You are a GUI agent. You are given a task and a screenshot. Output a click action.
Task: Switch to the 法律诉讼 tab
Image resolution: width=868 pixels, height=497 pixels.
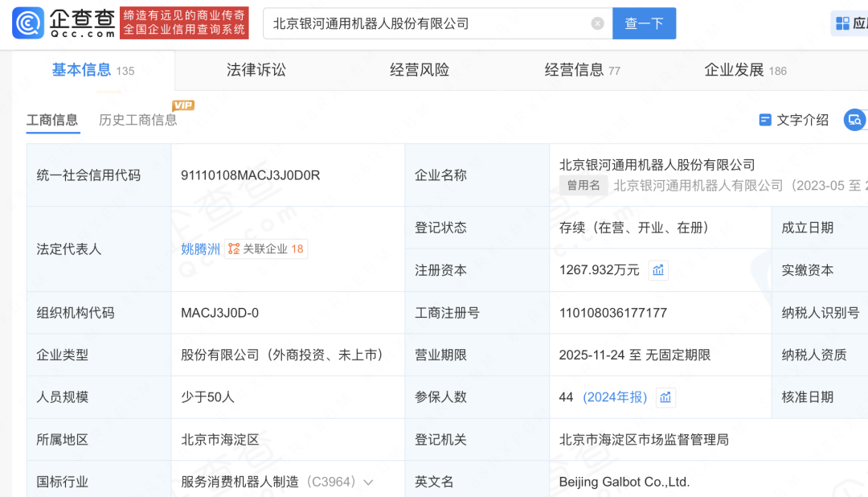tap(256, 70)
